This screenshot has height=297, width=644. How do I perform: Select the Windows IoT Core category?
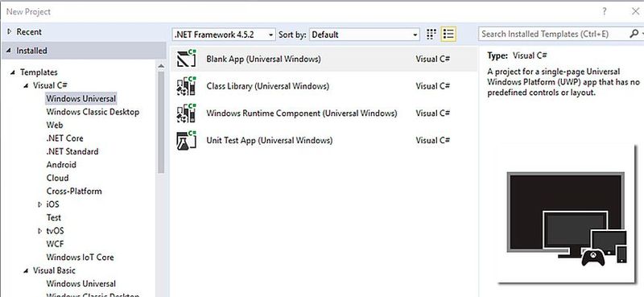[x=80, y=257]
